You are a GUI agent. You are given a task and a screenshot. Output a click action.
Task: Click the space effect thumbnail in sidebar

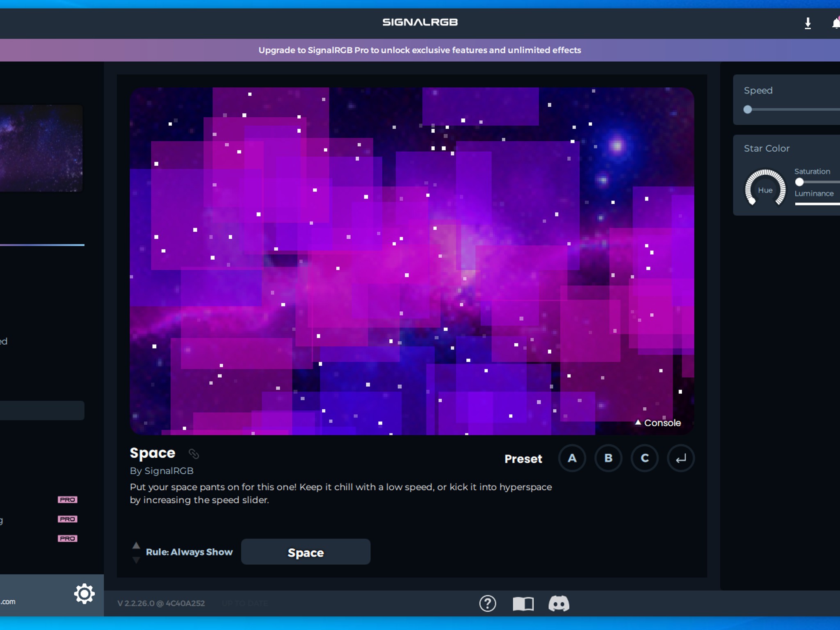coord(41,148)
